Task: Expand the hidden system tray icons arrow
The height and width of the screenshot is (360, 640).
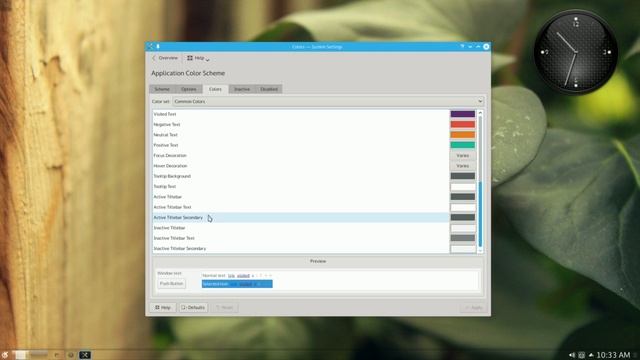Action: (591, 355)
